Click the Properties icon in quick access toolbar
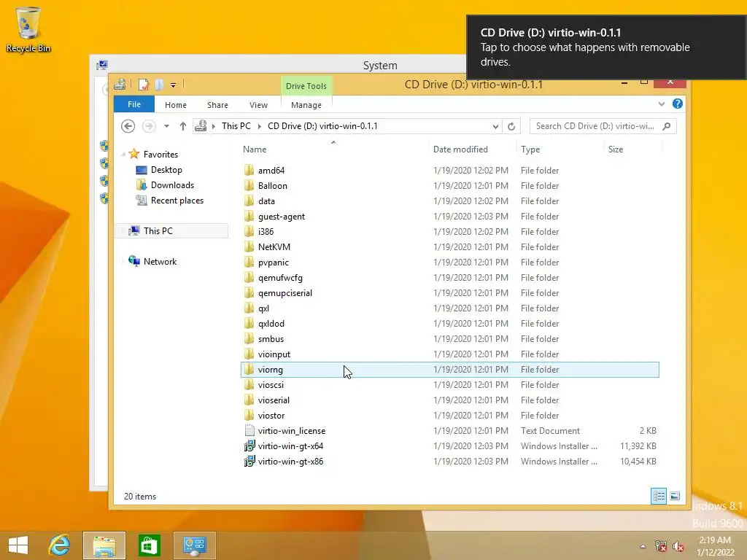 coord(144,85)
